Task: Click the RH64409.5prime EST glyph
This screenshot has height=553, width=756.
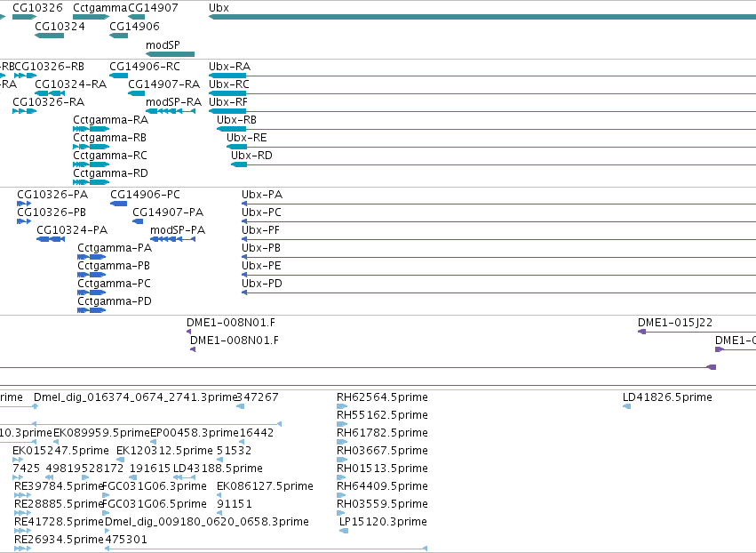Action: tap(342, 495)
